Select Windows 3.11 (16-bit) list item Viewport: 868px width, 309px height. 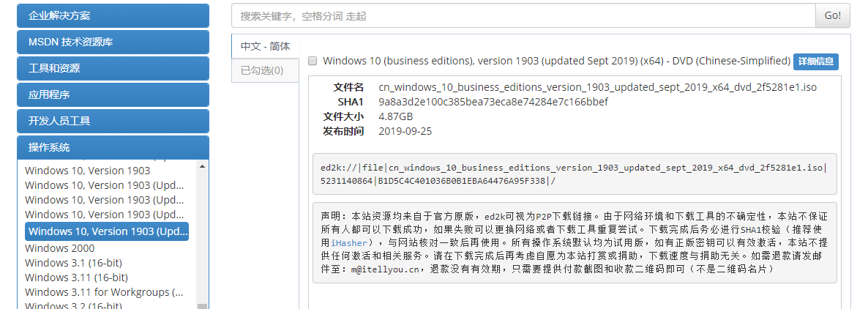76,278
